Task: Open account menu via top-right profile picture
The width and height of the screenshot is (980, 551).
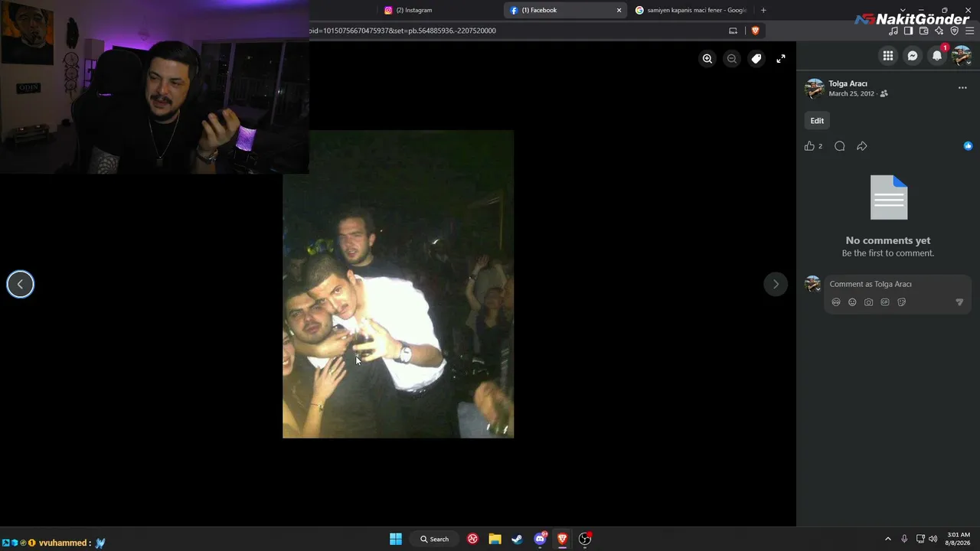Action: [962, 56]
